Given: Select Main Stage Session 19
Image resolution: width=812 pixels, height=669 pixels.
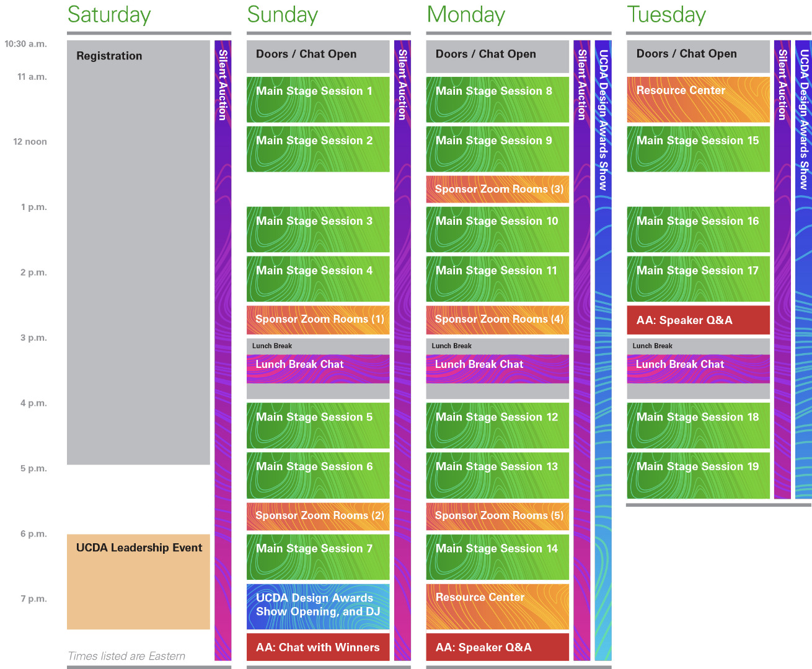Looking at the screenshot, I should (698, 475).
